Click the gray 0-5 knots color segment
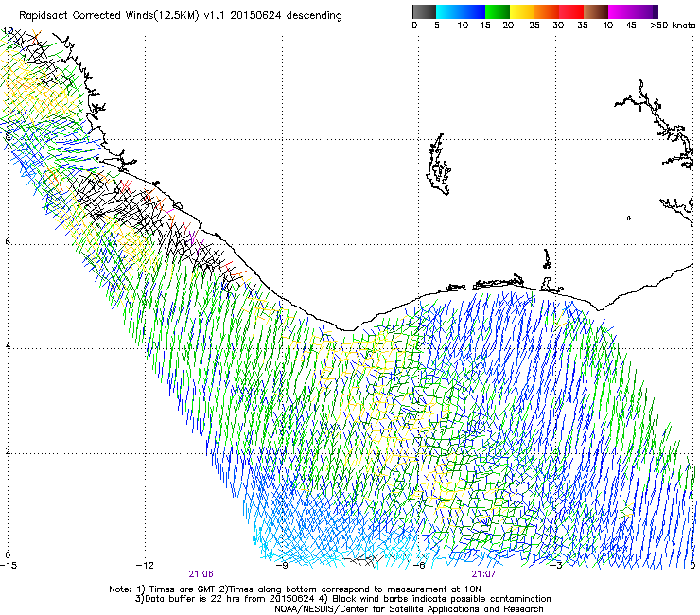Image resolution: width=700 pixels, height=615 pixels. 424,11
